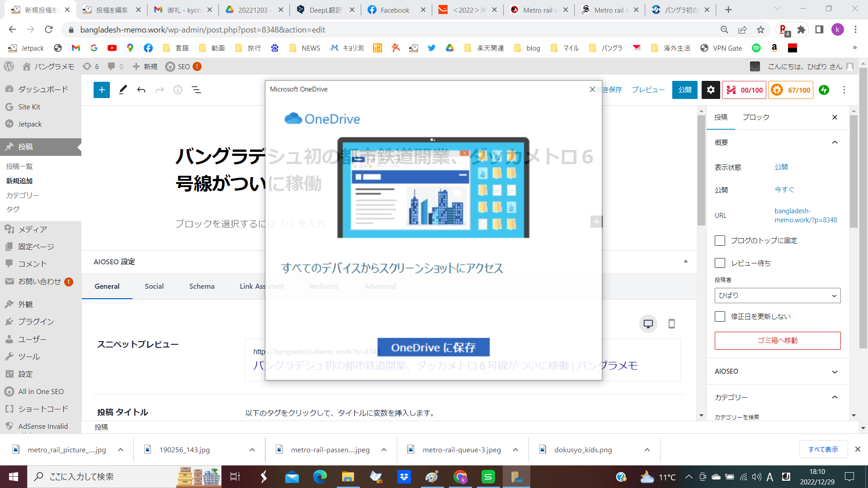This screenshot has width=868, height=488.
Task: Select the Schema AIOSEO tab
Action: click(x=202, y=286)
